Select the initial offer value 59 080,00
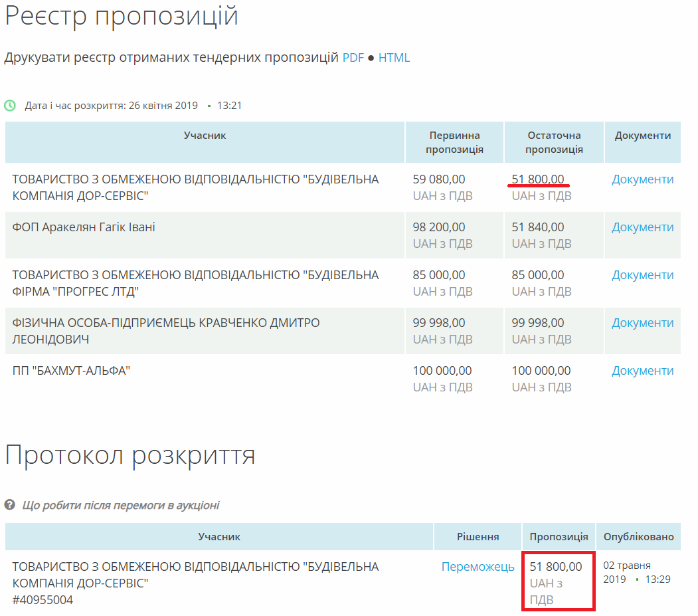698x616 pixels. tap(438, 179)
